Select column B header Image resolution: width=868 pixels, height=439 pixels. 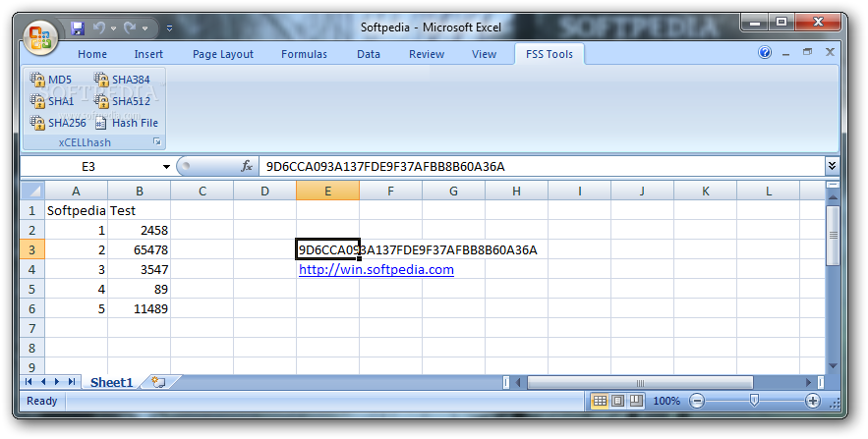(x=139, y=191)
